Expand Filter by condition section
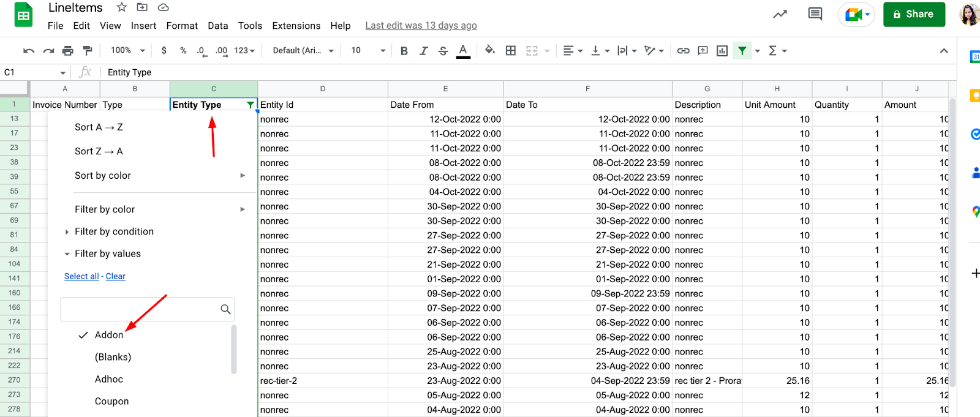The width and height of the screenshot is (980, 417). tap(114, 231)
